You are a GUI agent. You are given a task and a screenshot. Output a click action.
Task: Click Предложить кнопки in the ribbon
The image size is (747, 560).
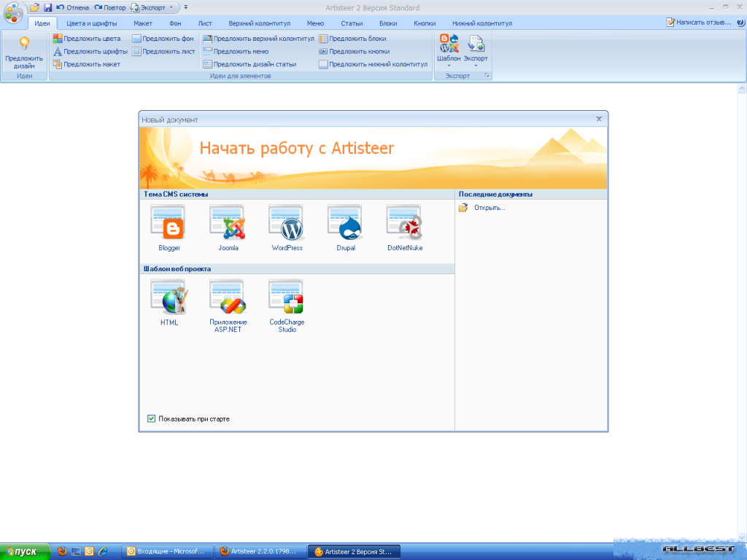(x=355, y=52)
